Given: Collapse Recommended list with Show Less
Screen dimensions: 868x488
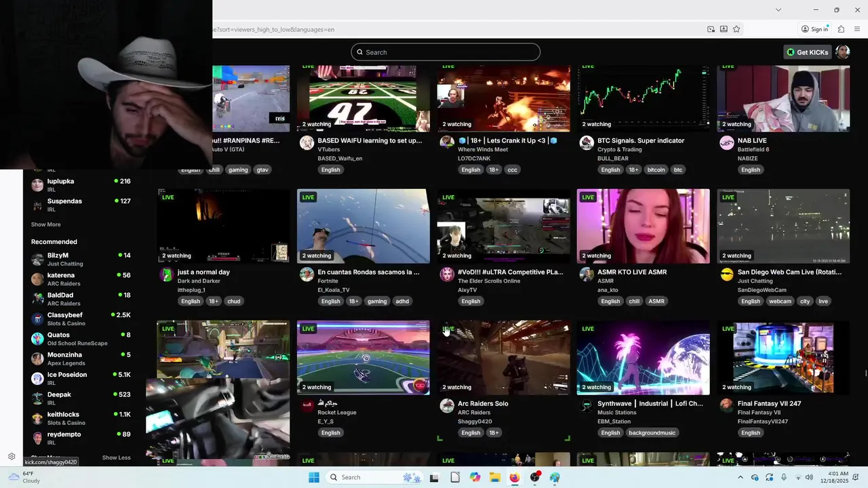Looking at the screenshot, I should coord(116,457).
